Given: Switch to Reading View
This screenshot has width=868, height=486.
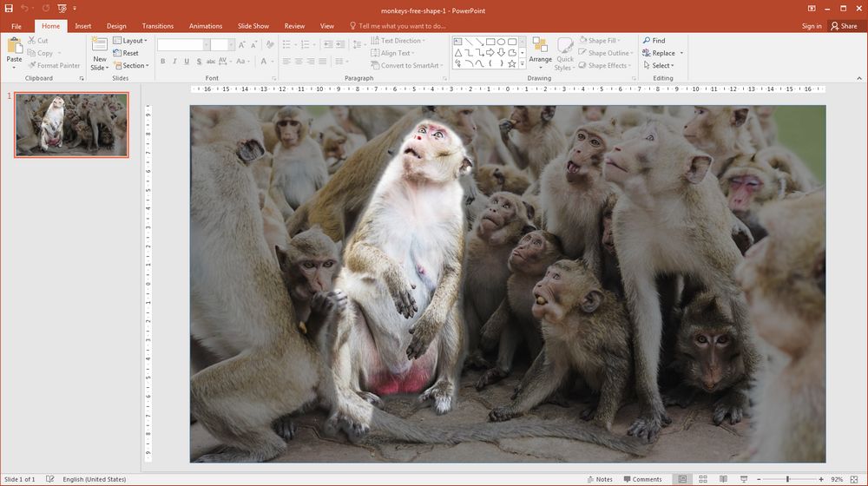Looking at the screenshot, I should point(724,479).
